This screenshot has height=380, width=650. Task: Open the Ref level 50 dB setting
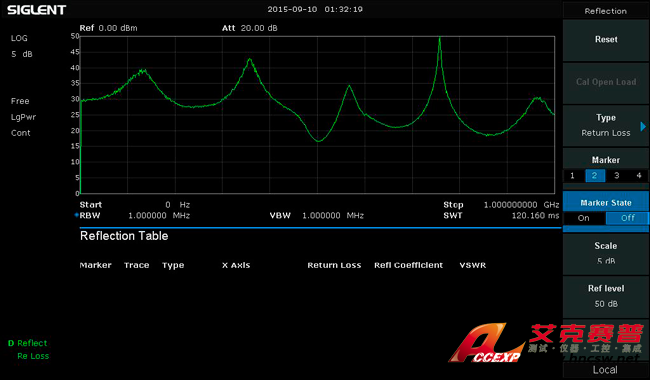click(x=606, y=296)
